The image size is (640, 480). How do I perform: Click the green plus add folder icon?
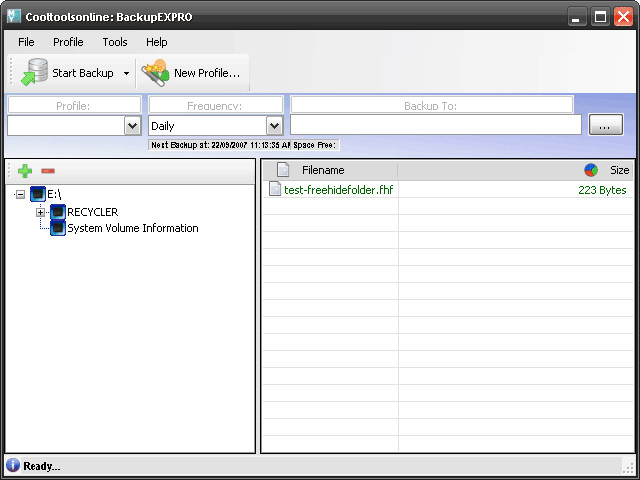(x=25, y=171)
